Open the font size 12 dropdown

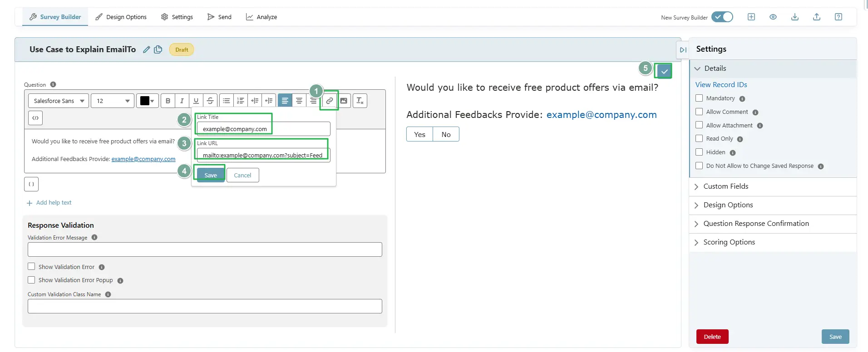pos(113,101)
